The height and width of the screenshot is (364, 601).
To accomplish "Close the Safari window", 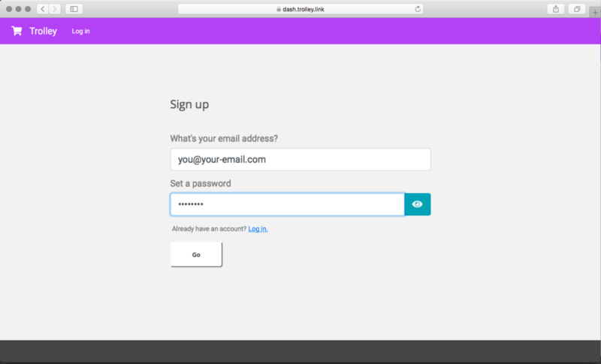I will [9, 9].
